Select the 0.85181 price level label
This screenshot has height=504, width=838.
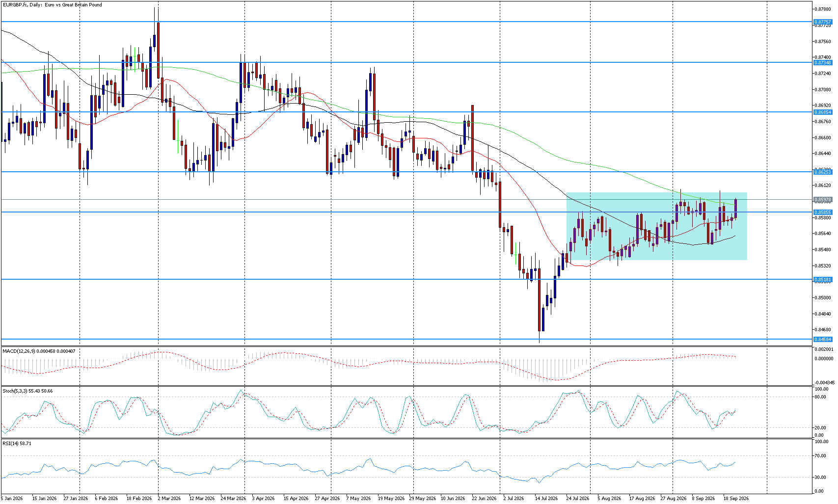point(823,280)
